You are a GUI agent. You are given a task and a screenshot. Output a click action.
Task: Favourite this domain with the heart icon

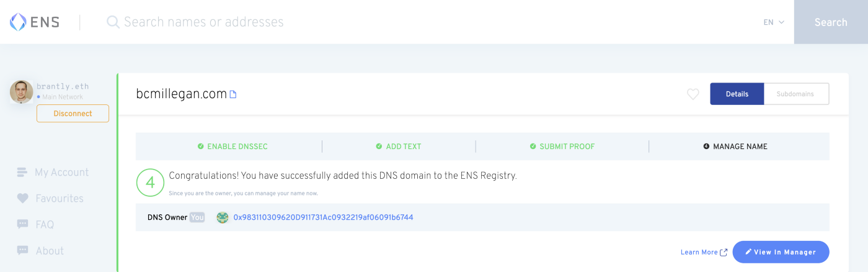pos(693,94)
